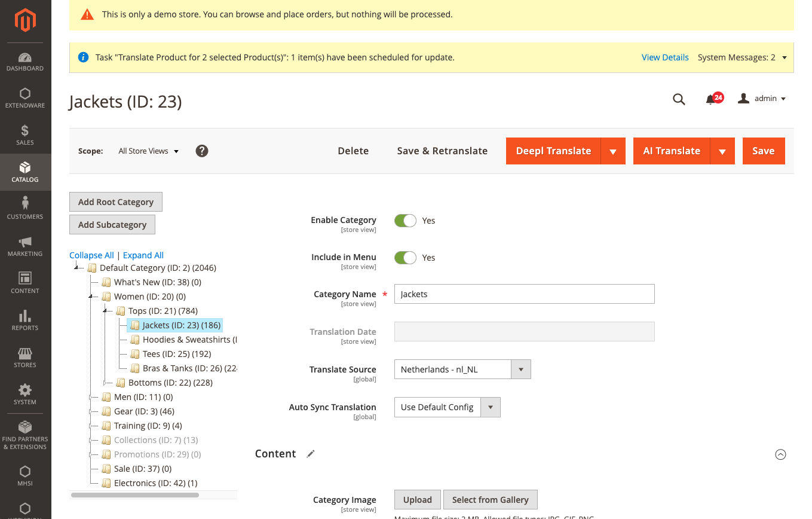Screen dimensions: 812x519
Task: Open the Stores sidebar menu
Action: (x=25, y=358)
